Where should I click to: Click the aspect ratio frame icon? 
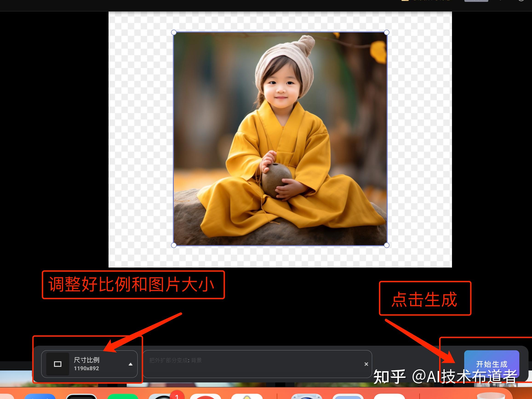[x=58, y=364]
